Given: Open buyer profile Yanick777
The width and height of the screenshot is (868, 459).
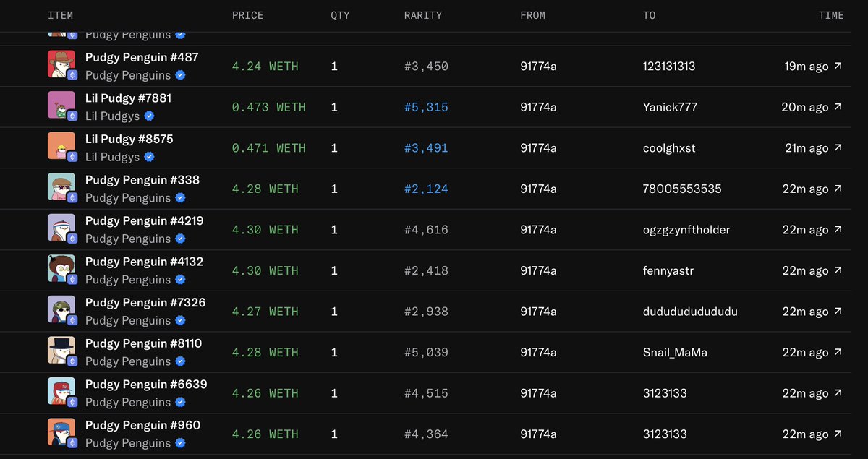Looking at the screenshot, I should 670,107.
